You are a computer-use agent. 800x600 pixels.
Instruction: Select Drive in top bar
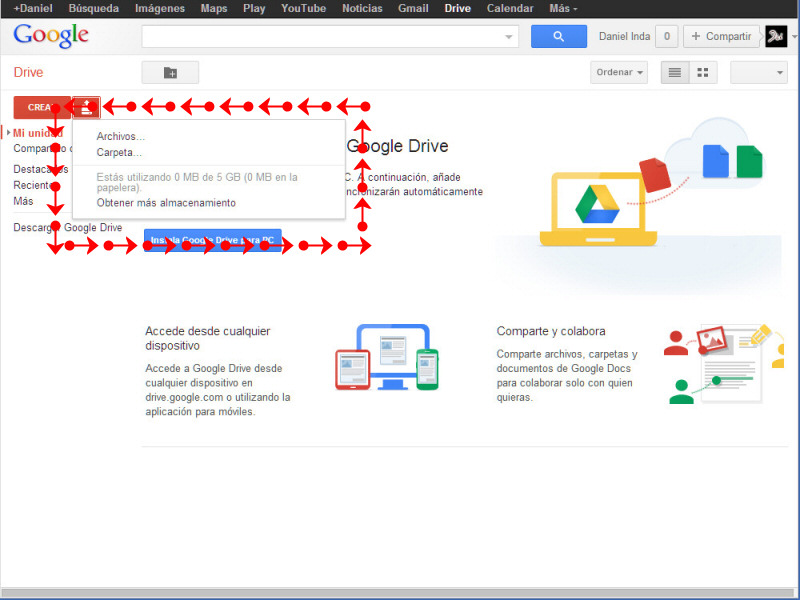coord(458,8)
